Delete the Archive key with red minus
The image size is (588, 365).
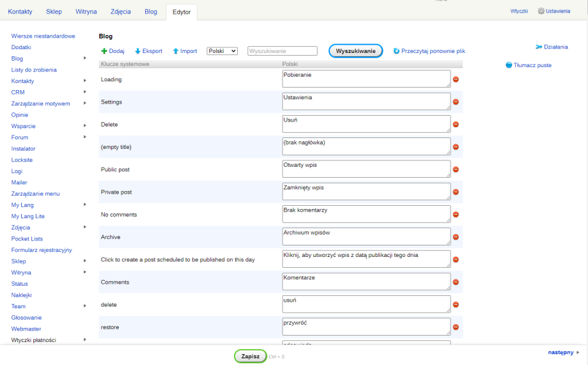tap(456, 237)
